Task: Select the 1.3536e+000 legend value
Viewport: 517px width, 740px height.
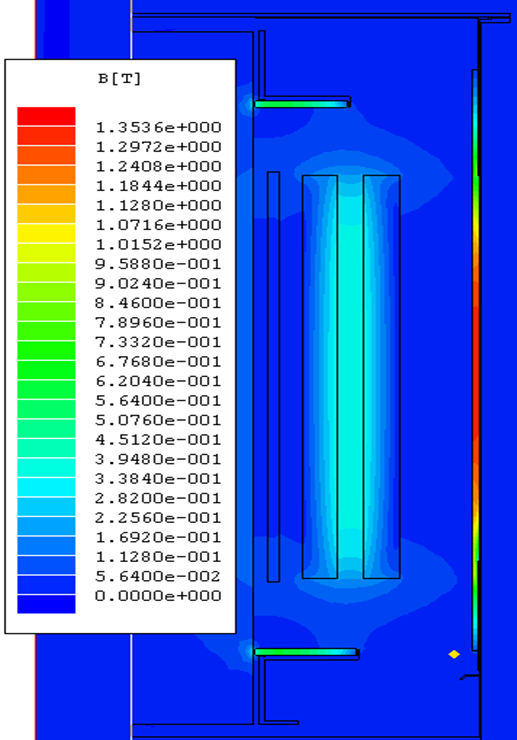Action: tap(159, 127)
